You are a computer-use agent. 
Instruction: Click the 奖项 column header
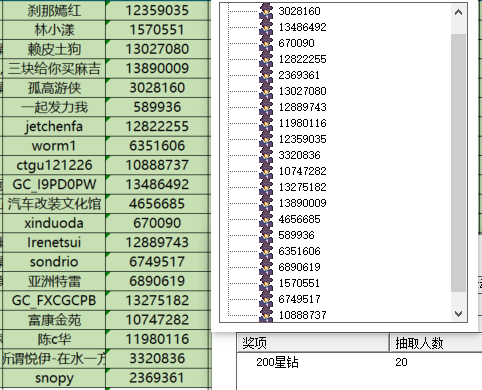(313, 343)
